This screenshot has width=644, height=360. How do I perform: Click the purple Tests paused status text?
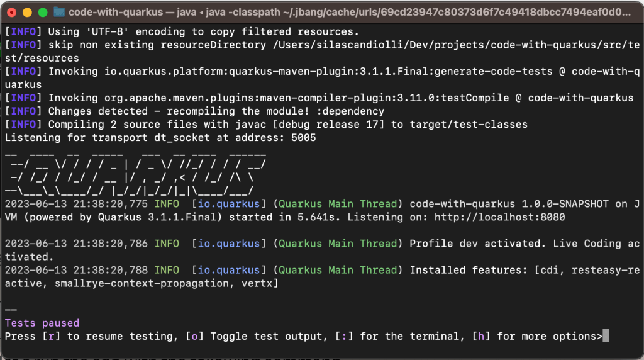[42, 323]
